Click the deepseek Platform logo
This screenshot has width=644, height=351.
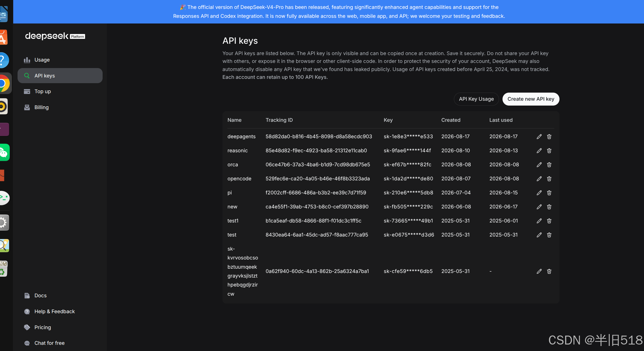pyautogui.click(x=55, y=36)
